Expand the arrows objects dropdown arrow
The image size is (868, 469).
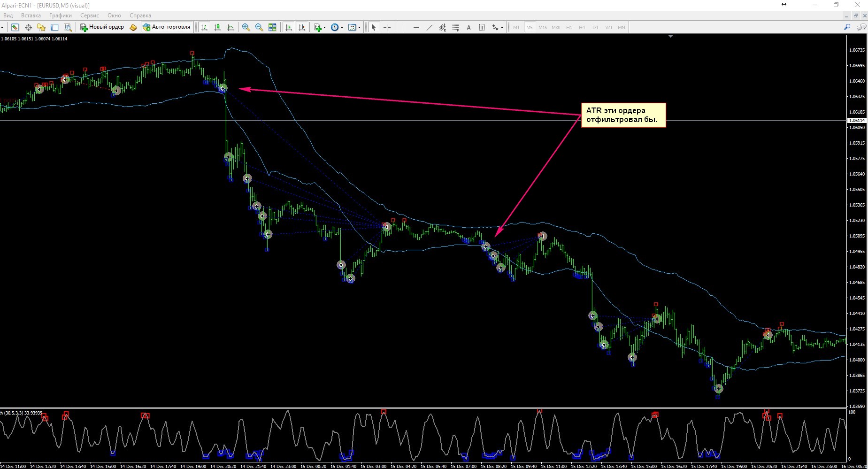coord(502,27)
